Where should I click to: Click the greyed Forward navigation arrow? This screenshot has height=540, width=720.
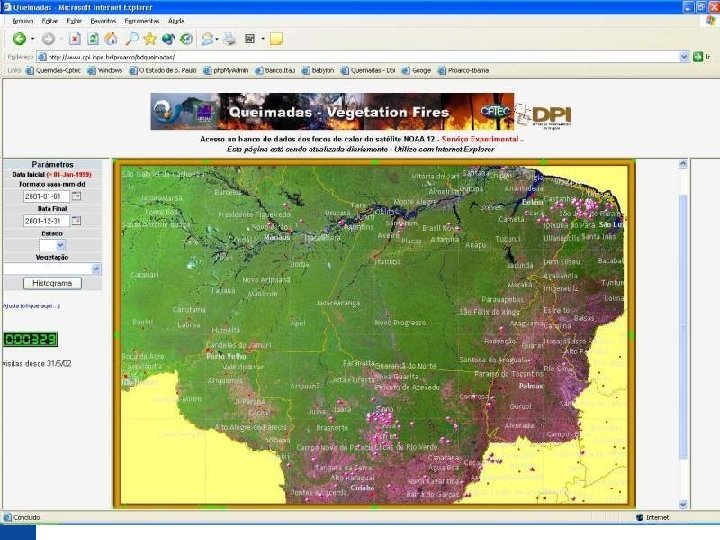(48, 39)
